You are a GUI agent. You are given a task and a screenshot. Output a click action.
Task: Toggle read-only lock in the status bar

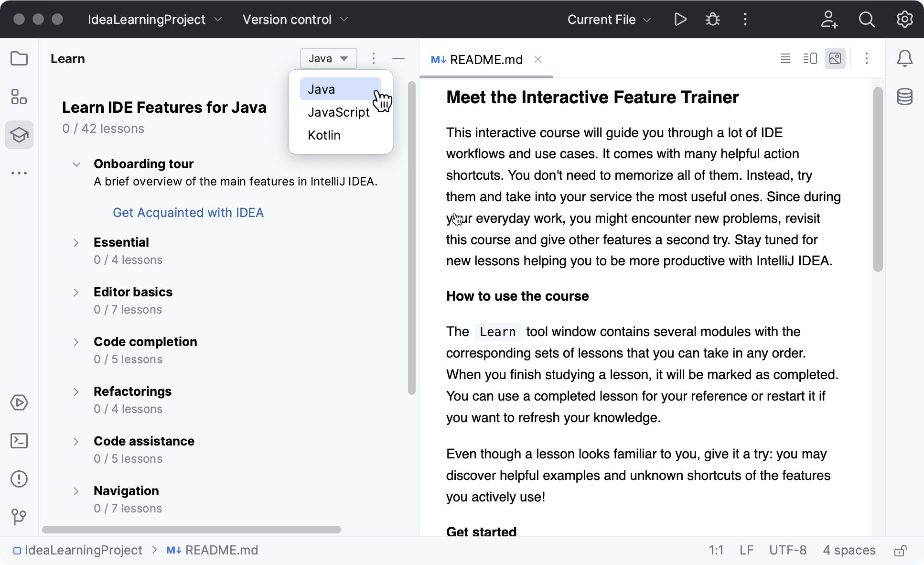pos(901,551)
